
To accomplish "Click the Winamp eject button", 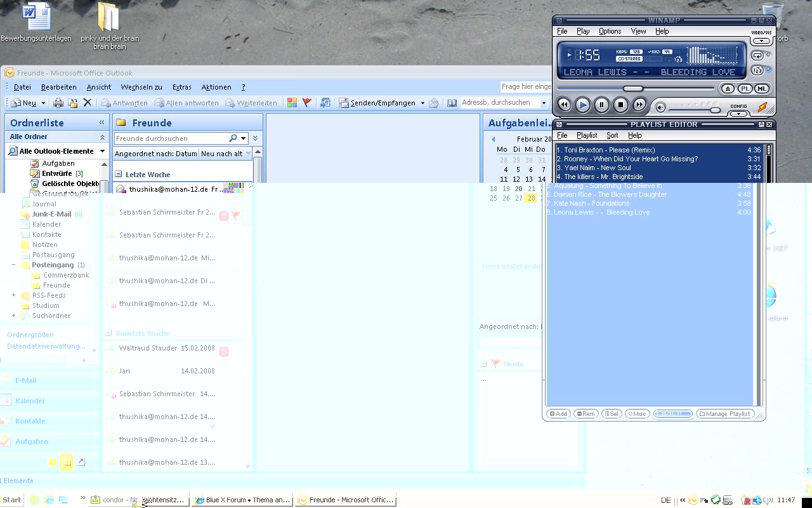I will [728, 89].
